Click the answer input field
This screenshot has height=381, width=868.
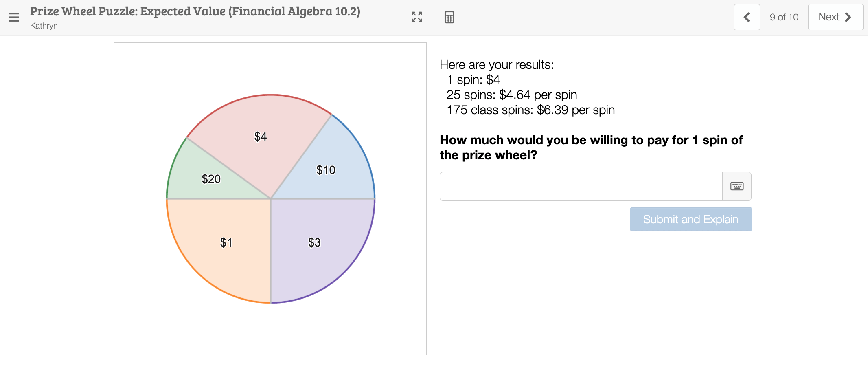click(x=581, y=186)
